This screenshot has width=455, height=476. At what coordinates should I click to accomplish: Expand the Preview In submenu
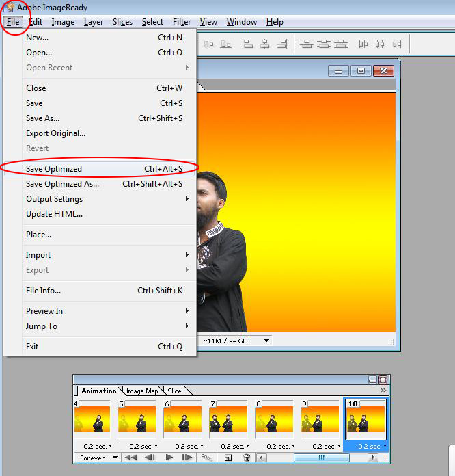[44, 311]
